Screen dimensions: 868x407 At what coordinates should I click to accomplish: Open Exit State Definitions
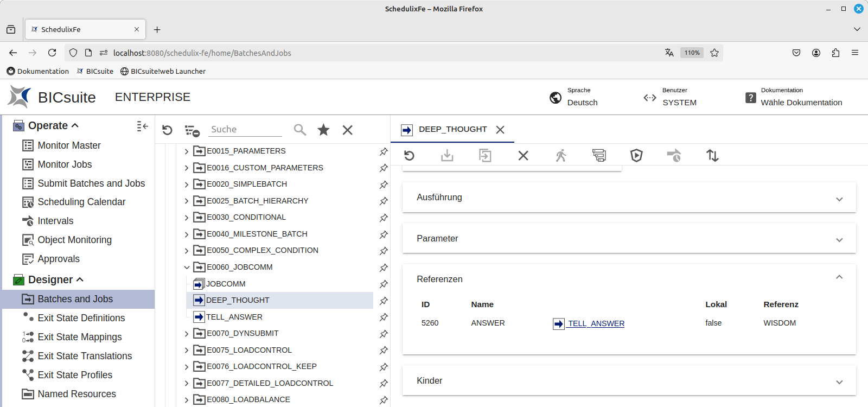[x=81, y=318]
